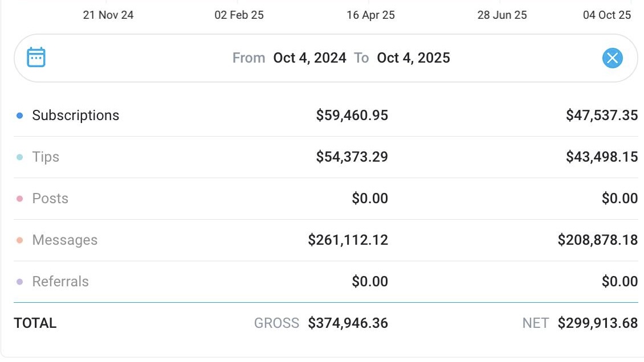Click the pink dot beside Posts
Viewport: 644px width, 362px height.
coord(19,199)
